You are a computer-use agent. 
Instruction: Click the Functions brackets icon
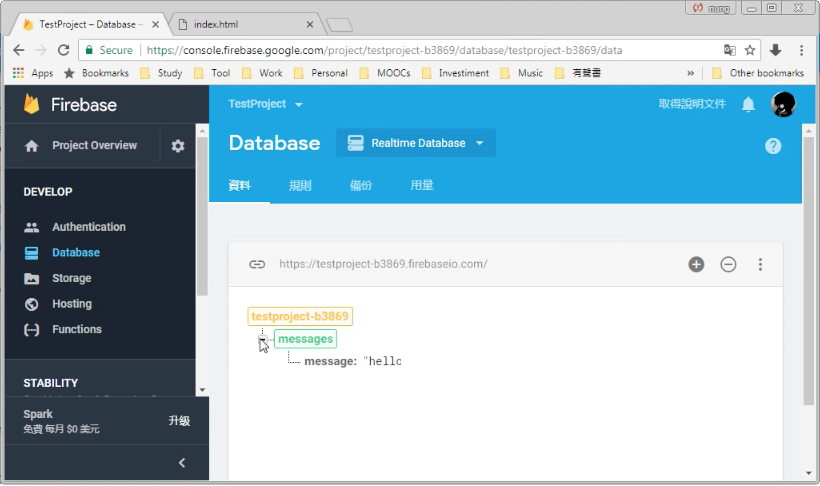coord(31,330)
